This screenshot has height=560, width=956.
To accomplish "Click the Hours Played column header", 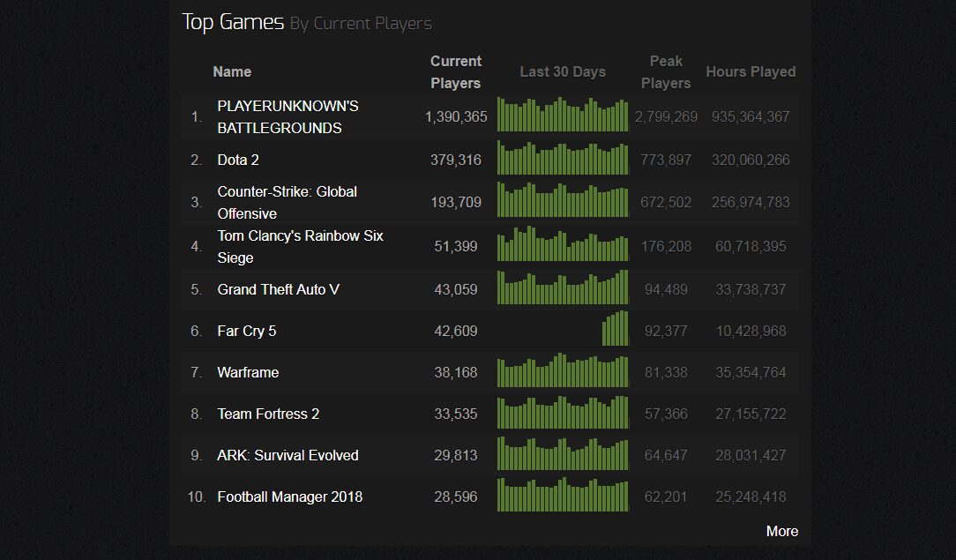I will [751, 72].
